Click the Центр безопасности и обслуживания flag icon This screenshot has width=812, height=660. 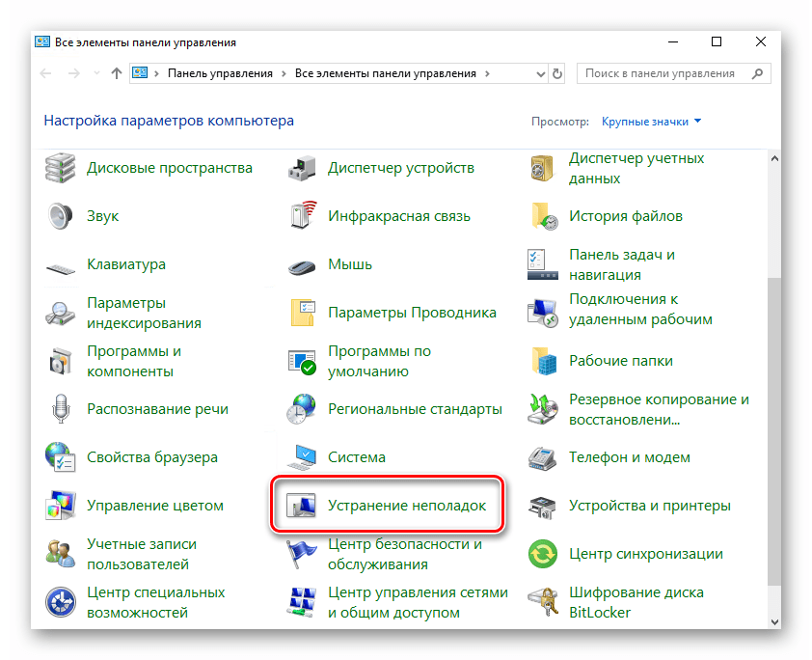[302, 553]
